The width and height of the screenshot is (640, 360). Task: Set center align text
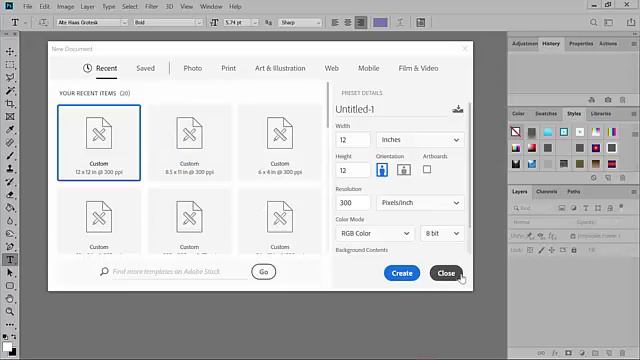tap(348, 22)
